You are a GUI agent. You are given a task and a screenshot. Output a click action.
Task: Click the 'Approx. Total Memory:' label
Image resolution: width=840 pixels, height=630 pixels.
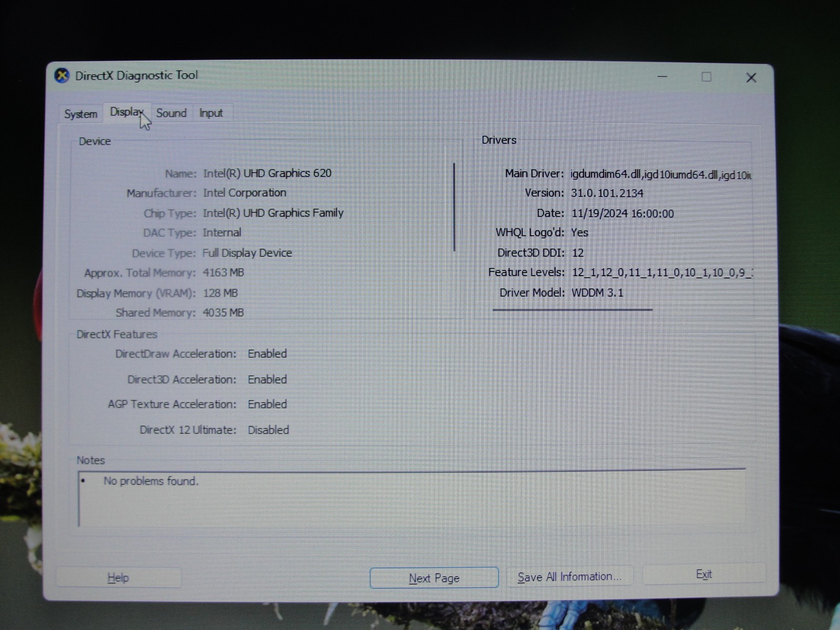(140, 273)
